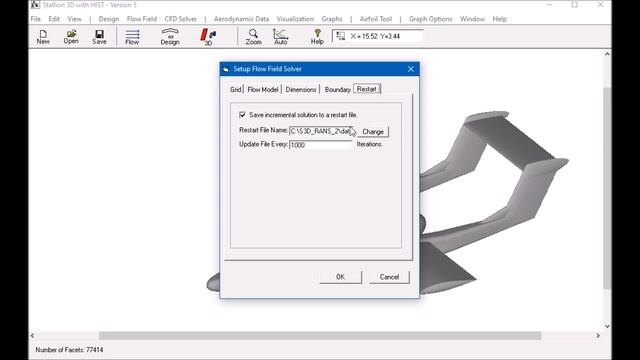This screenshot has height=360, width=640.
Task: Open the Graphs menu
Action: 332,19
